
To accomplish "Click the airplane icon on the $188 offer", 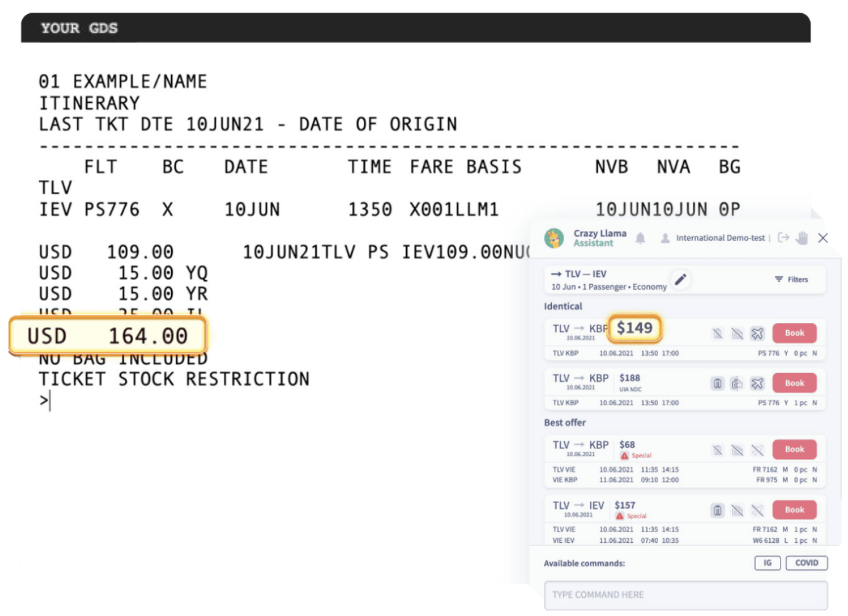I will point(757,383).
